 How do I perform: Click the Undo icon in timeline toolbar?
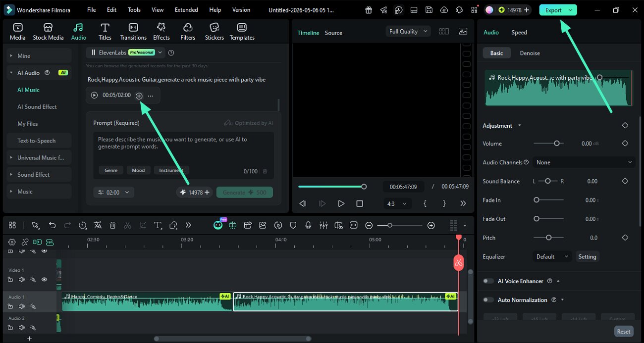pyautogui.click(x=52, y=225)
